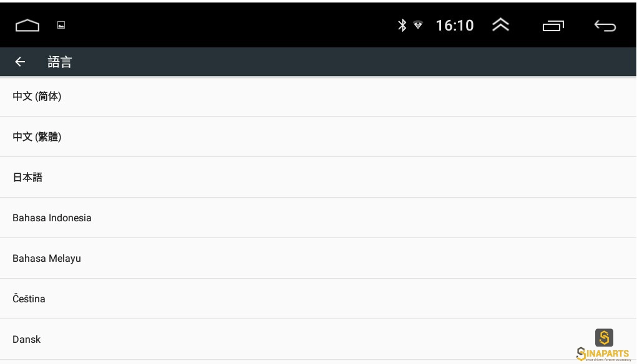Select Čeština language option
Screen dimensions: 637x364
tap(318, 299)
